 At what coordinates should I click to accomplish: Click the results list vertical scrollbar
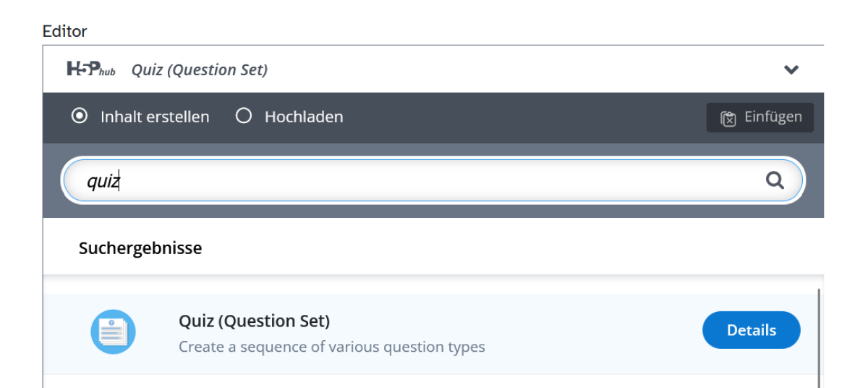(819, 333)
